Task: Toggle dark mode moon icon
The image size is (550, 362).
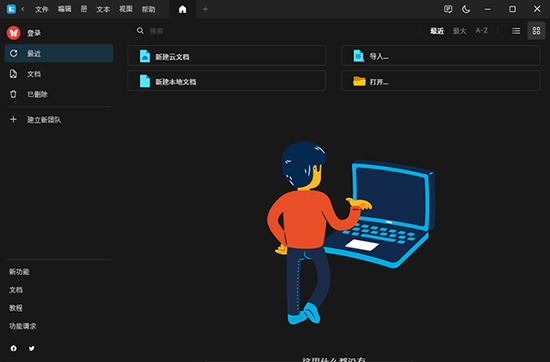Action: [x=466, y=9]
